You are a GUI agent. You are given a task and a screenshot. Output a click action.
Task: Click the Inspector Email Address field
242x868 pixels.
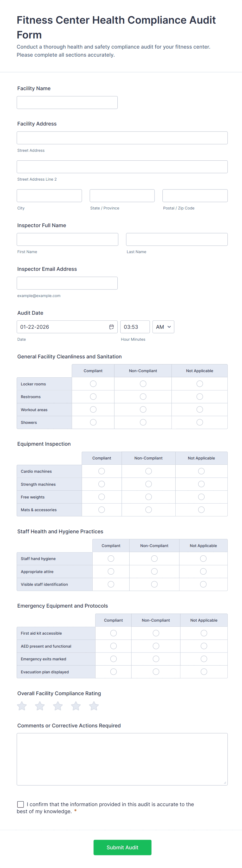67,283
